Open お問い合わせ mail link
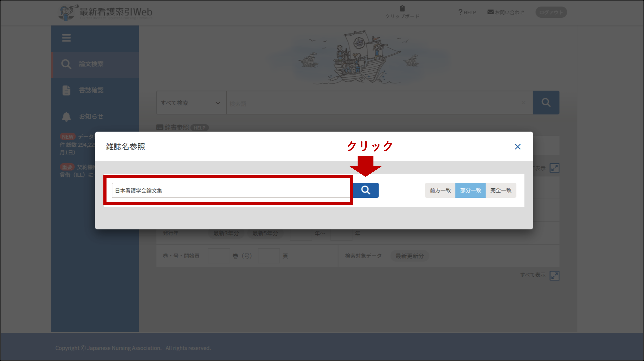 pos(506,12)
